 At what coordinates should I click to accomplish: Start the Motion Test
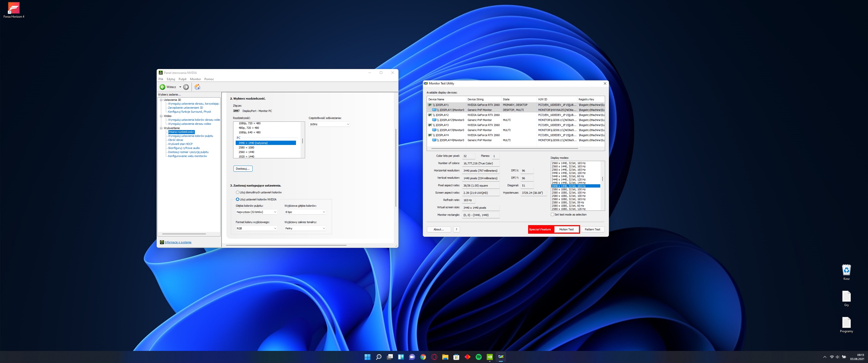pyautogui.click(x=566, y=229)
